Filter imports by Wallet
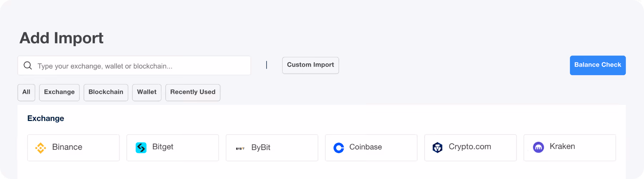644x179 pixels. click(x=147, y=92)
